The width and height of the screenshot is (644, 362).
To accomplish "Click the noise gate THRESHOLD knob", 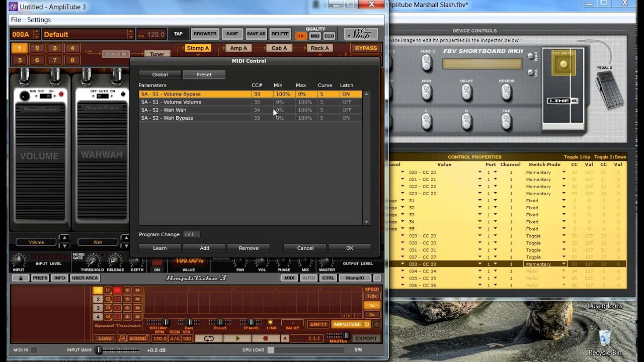I will tap(93, 260).
